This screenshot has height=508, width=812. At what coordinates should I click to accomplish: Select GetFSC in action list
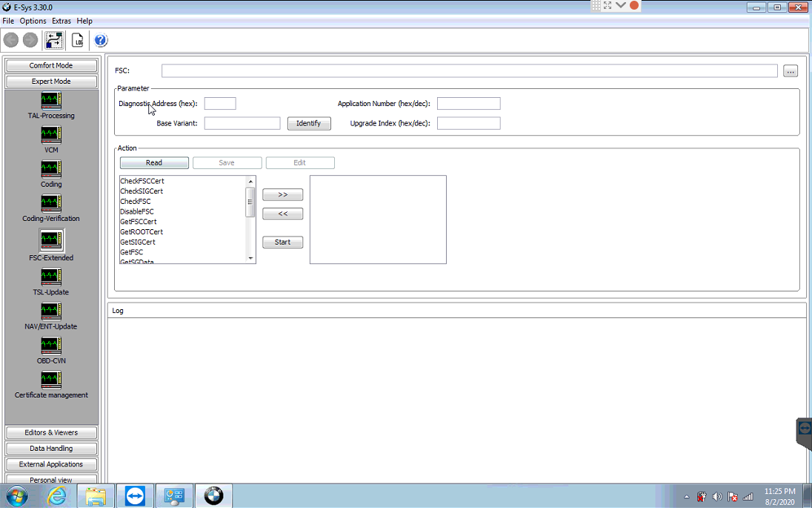[132, 252]
